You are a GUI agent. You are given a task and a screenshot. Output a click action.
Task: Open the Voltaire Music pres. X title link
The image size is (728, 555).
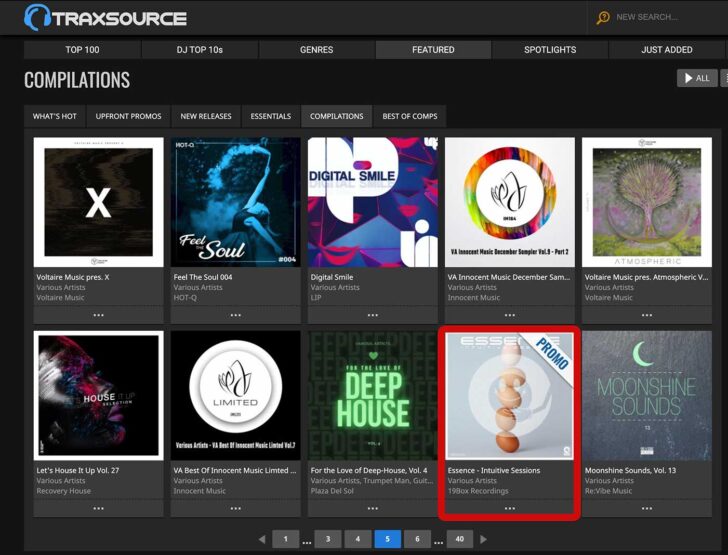coord(73,277)
